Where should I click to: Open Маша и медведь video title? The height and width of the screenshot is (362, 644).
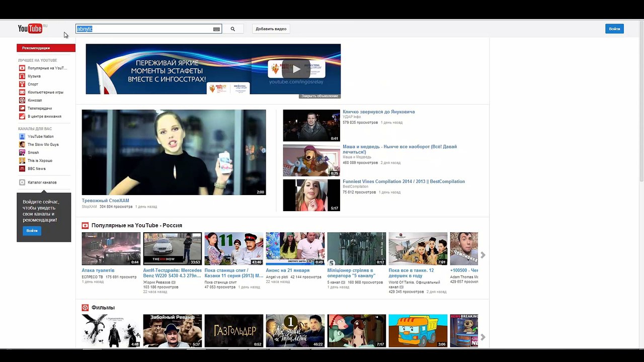399,149
